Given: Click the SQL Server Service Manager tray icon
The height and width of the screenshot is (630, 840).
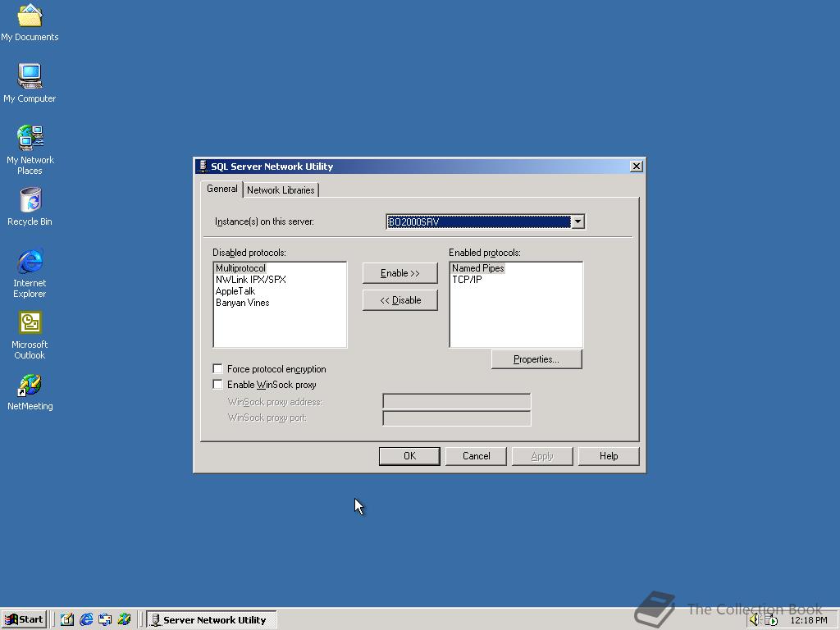Looking at the screenshot, I should pos(770,620).
